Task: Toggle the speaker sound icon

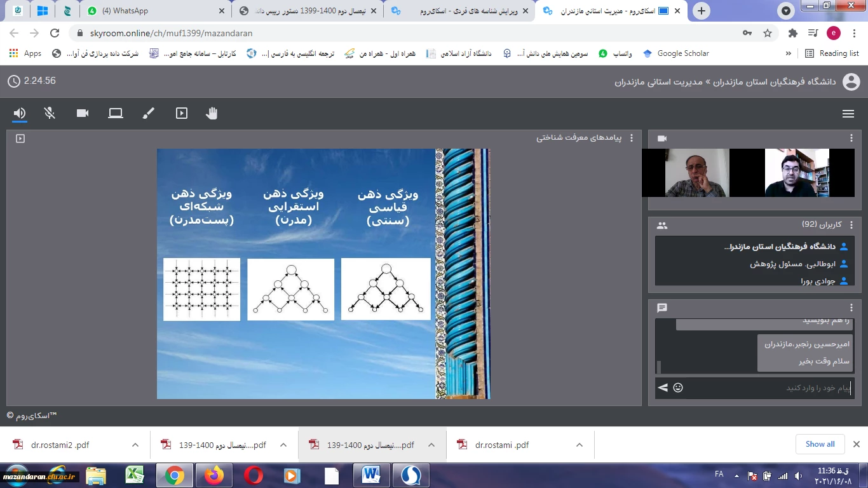Action: tap(20, 113)
